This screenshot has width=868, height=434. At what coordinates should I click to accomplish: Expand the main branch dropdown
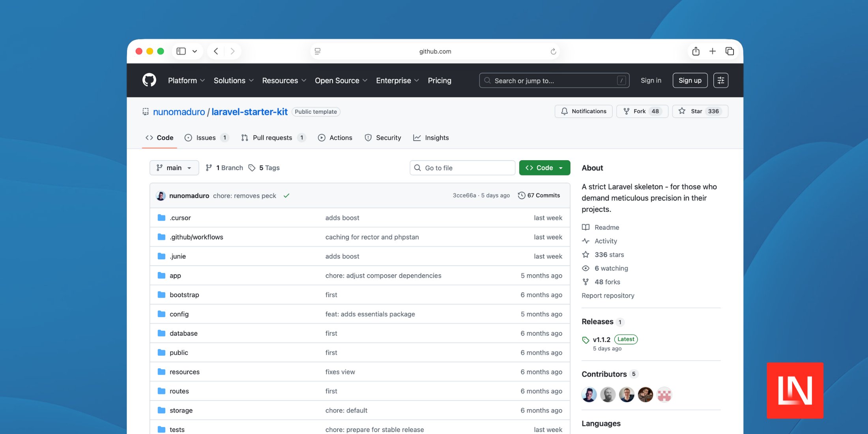(174, 168)
